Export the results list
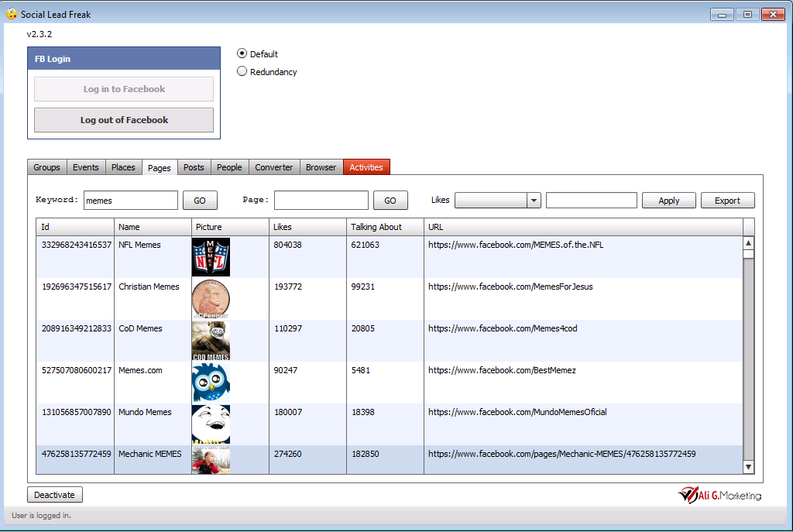Screen dimensions: 793x532 (x=727, y=201)
